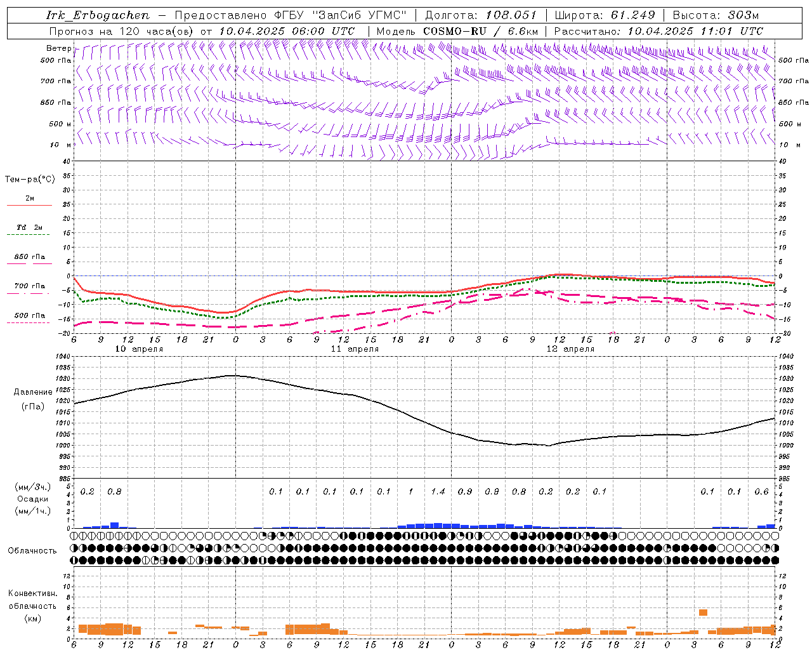Click the solid line sample under "2м" legend
Image resolution: width=812 pixels, height=650 pixels.
(29, 205)
